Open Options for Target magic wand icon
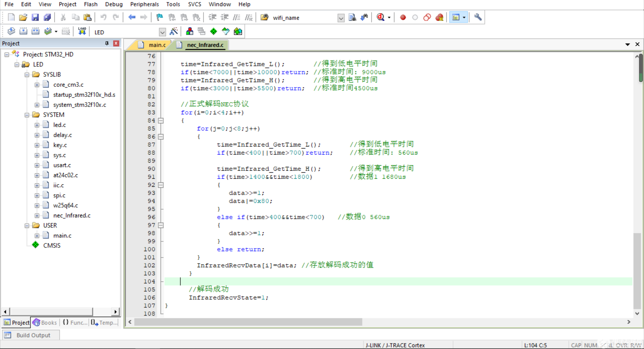Viewport: 644px width, 349px height. [x=174, y=32]
